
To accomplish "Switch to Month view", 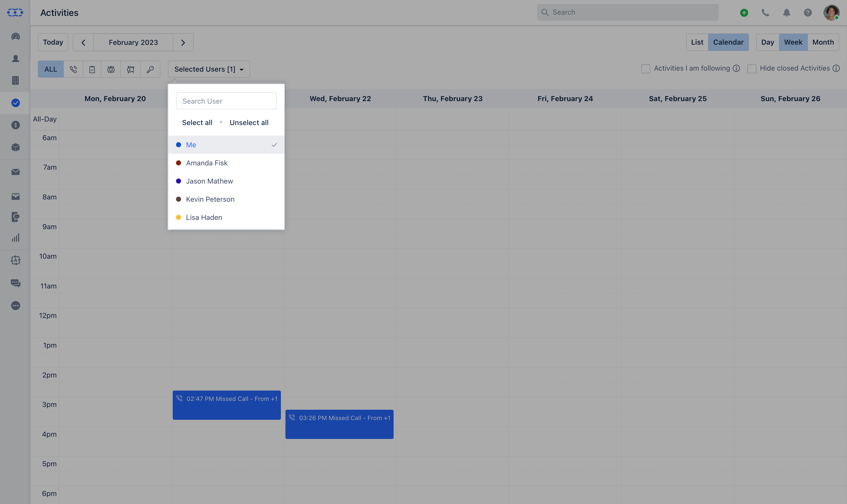I will tap(823, 42).
